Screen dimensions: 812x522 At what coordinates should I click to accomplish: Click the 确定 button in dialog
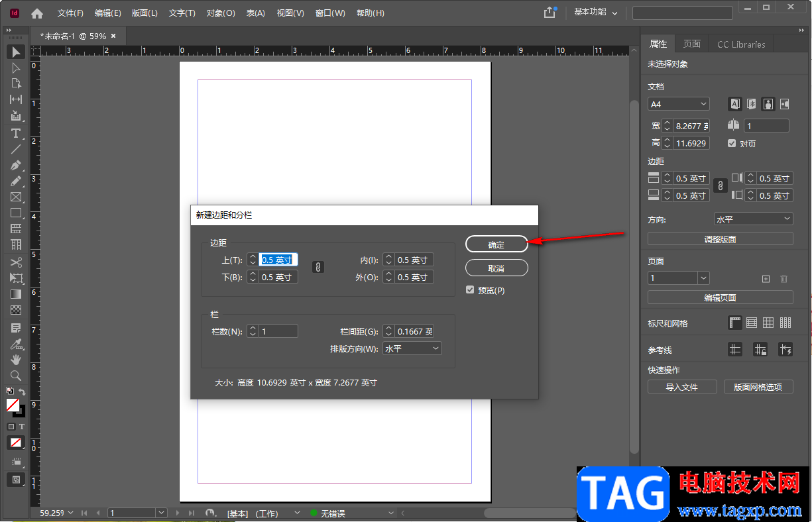coord(496,244)
